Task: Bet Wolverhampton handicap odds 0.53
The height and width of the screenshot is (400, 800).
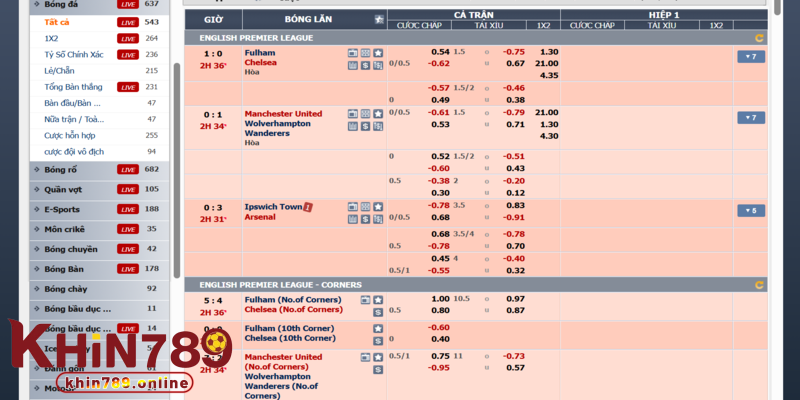Action: tap(440, 124)
